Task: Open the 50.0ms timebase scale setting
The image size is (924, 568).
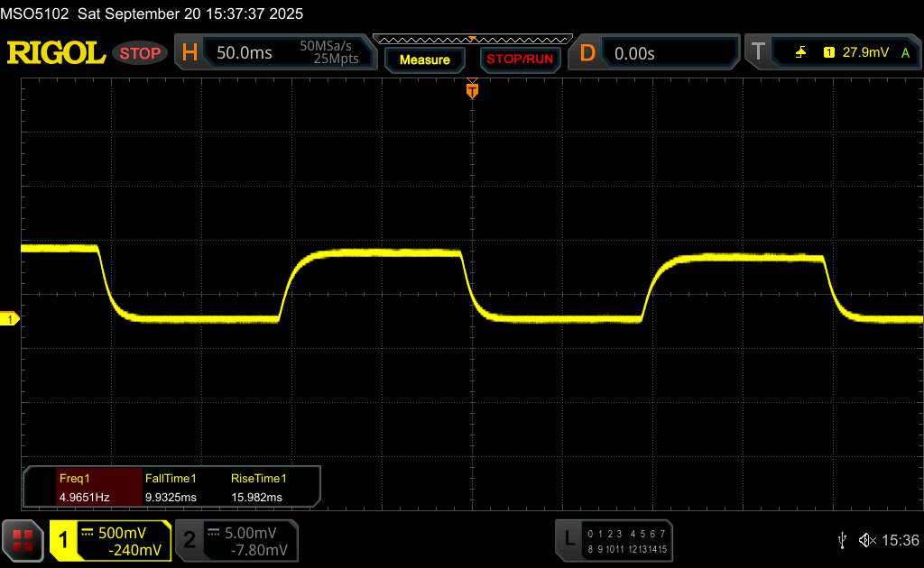Action: tap(245, 53)
